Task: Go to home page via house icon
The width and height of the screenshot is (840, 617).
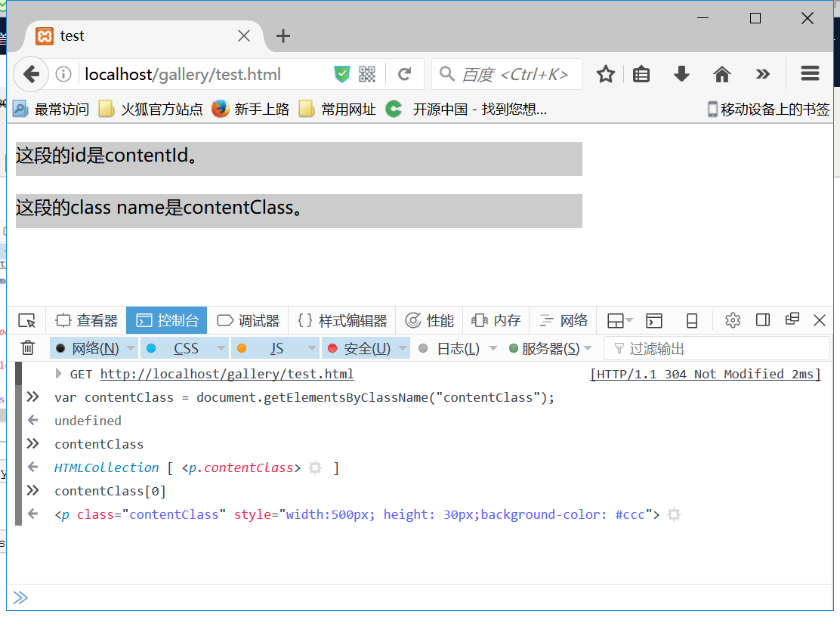Action: click(x=721, y=74)
